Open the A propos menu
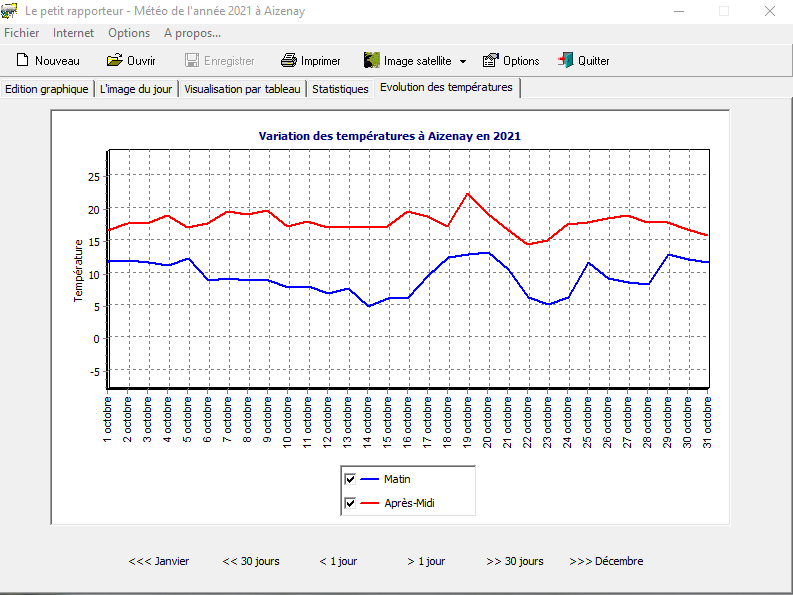The height and width of the screenshot is (595, 793). 192,33
